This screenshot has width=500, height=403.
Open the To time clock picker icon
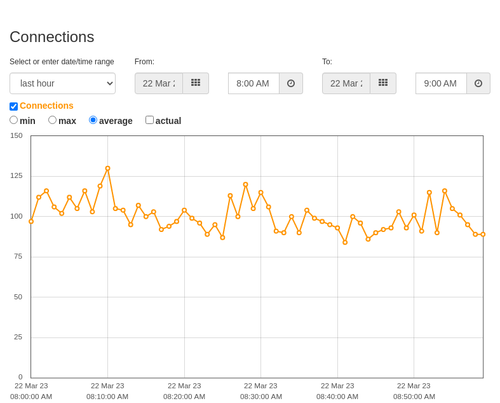(478, 83)
